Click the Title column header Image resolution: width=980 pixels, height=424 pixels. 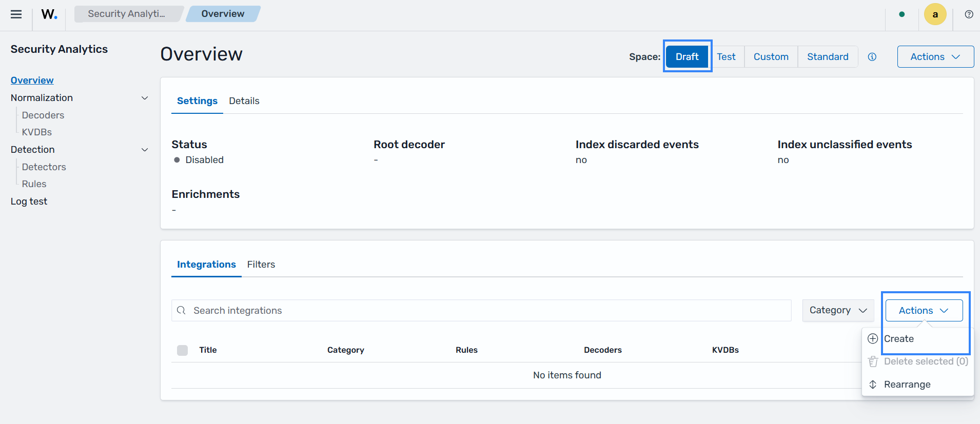(x=208, y=350)
